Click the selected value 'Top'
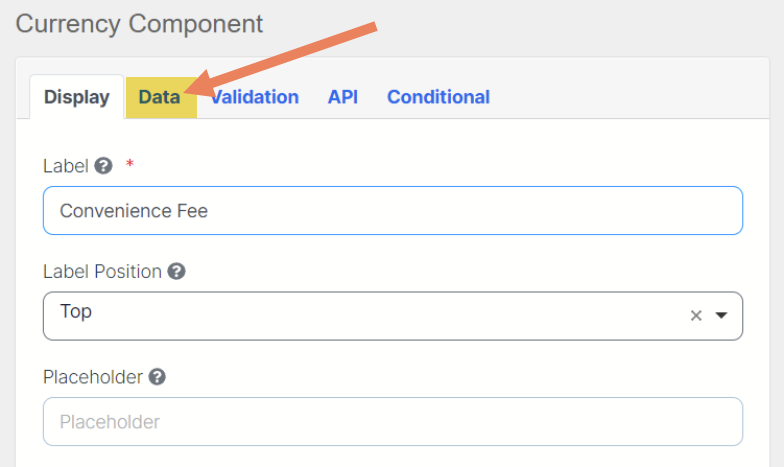 76,312
